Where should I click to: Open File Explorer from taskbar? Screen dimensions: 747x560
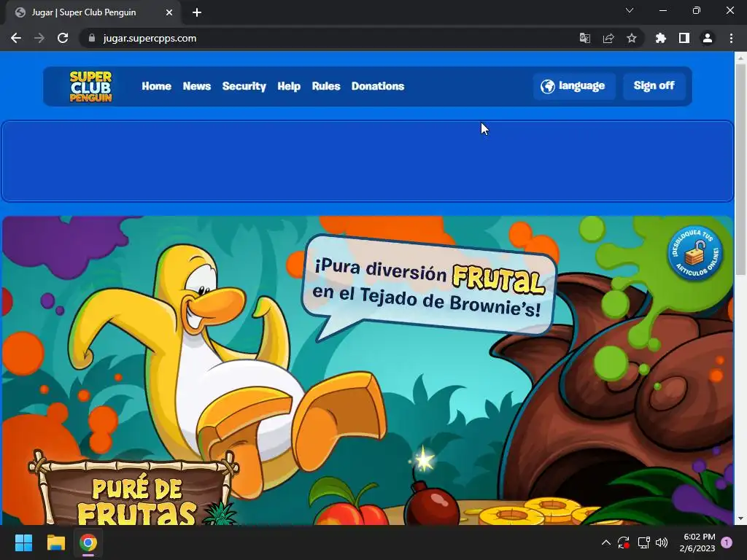pos(55,542)
